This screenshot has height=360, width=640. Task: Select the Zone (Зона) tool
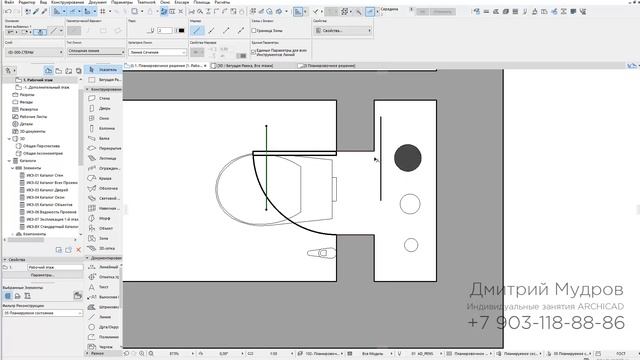pyautogui.click(x=104, y=238)
